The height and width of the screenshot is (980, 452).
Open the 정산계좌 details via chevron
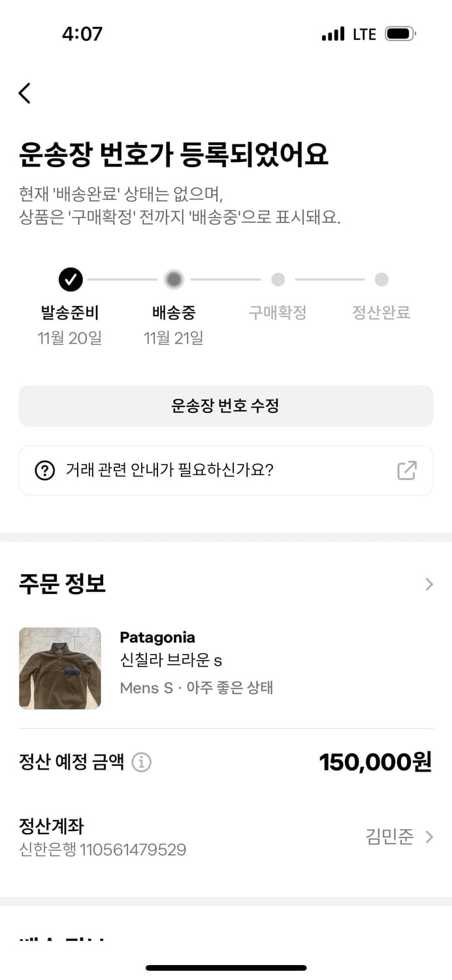click(x=428, y=837)
